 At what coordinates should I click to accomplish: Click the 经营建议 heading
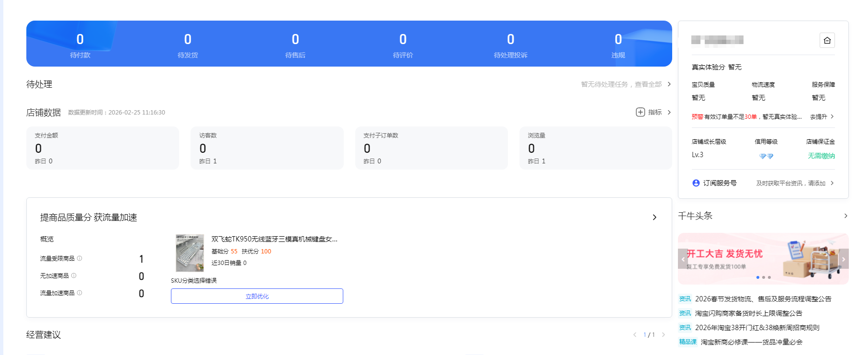coord(44,335)
